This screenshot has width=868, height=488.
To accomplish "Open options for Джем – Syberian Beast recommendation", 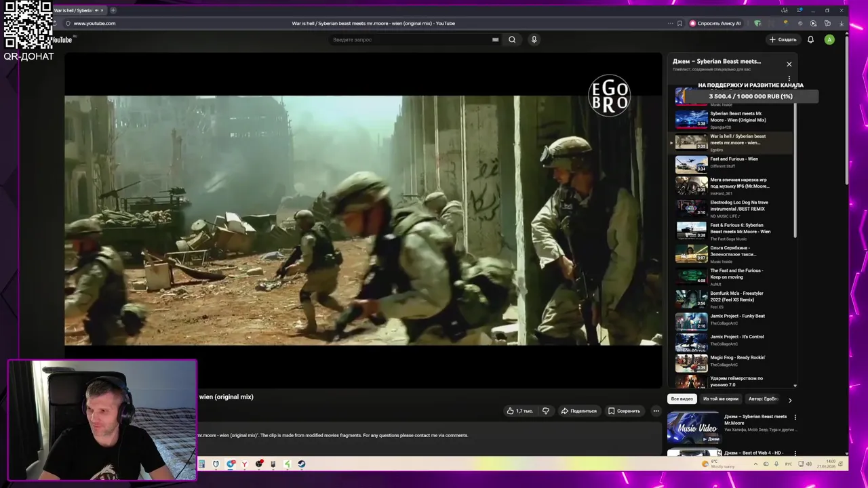I will (x=795, y=417).
